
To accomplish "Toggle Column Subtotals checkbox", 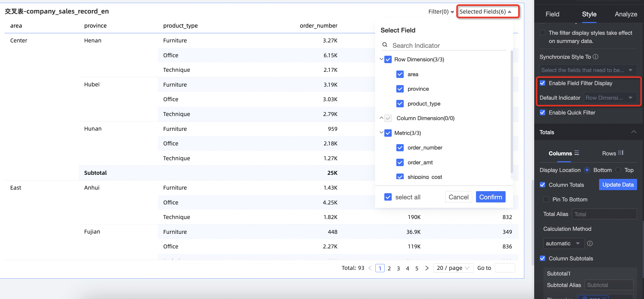I will pyautogui.click(x=543, y=258).
